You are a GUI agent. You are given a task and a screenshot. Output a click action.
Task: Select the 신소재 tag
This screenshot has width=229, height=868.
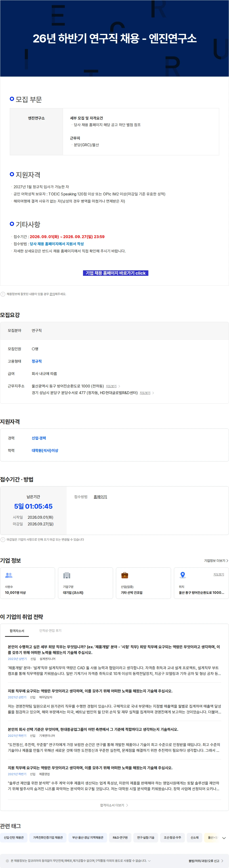195,837
